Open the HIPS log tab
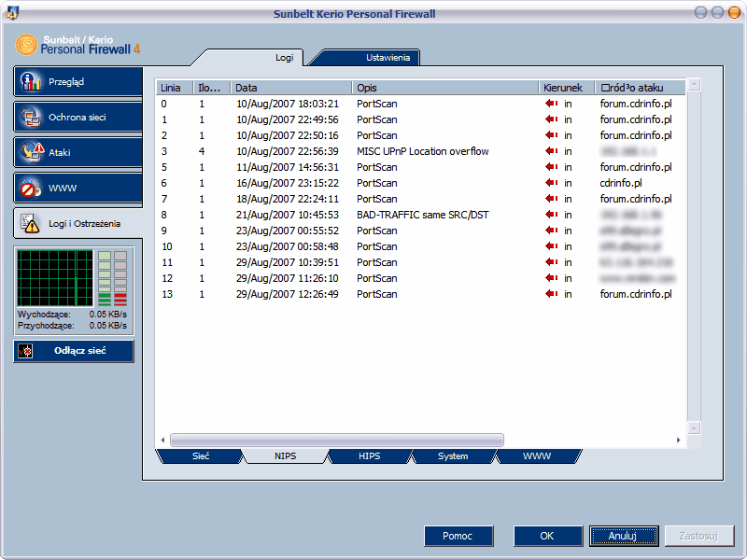 pos(369,455)
